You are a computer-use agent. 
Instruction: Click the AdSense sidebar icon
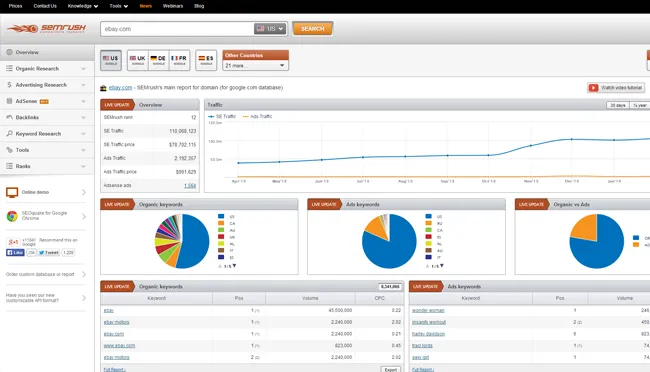tap(9, 101)
